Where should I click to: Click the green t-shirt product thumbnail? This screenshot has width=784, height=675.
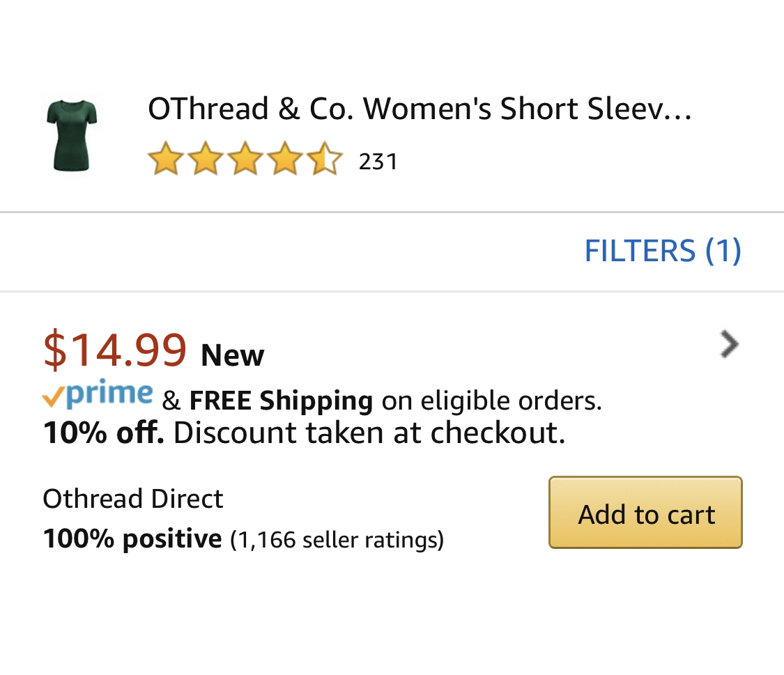coord(72,132)
